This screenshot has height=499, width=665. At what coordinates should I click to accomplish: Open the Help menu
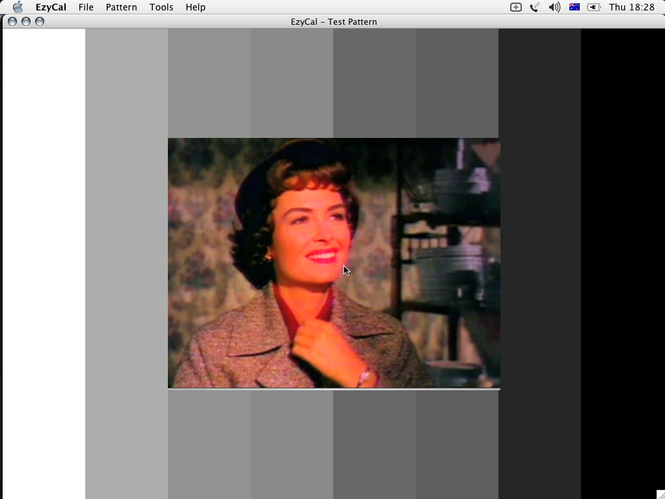(196, 7)
